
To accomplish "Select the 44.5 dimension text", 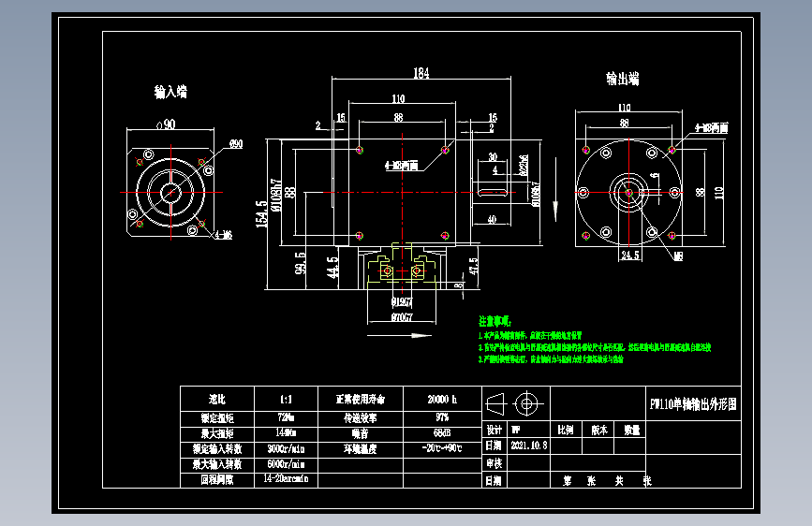I will pos(332,267).
